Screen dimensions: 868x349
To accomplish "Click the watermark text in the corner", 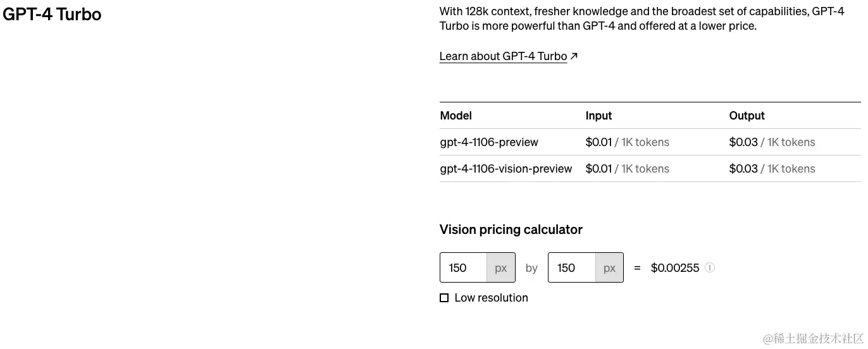I will pyautogui.click(x=813, y=339).
